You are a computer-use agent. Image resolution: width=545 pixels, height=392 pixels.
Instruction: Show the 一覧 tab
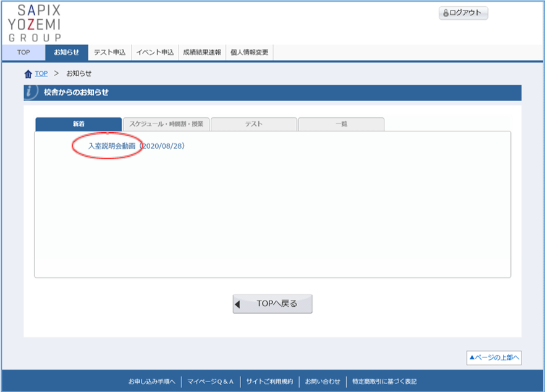tap(341, 124)
